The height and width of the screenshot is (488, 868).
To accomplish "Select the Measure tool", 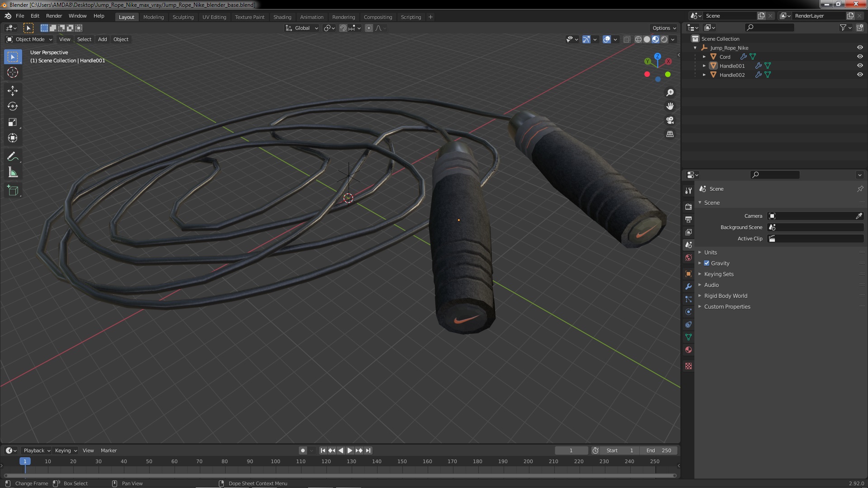I will click(13, 173).
